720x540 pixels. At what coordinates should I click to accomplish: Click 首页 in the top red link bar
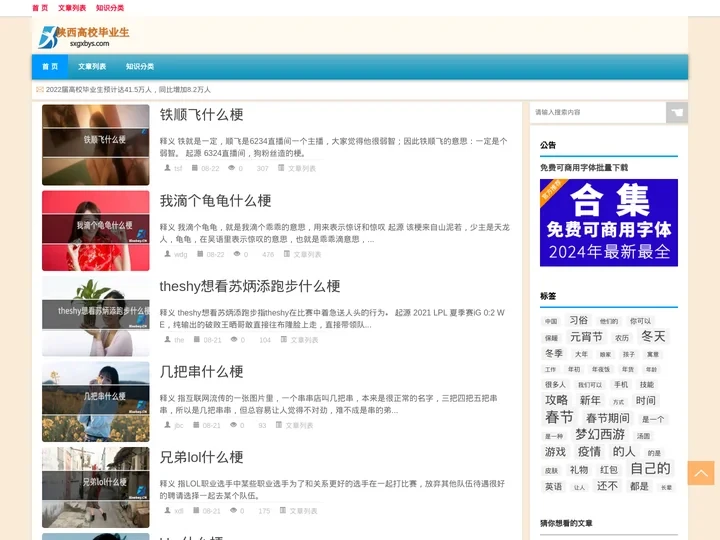pyautogui.click(x=40, y=8)
